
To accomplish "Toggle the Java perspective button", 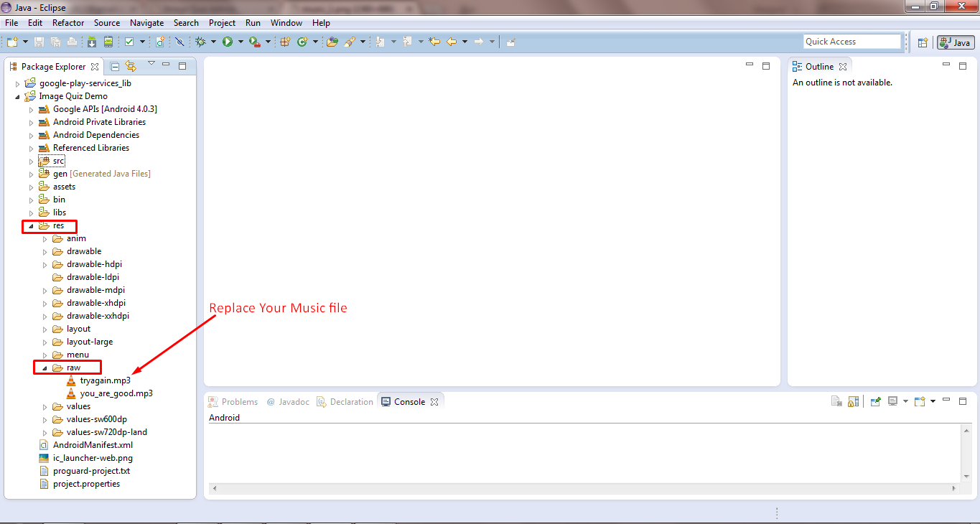I will point(956,42).
